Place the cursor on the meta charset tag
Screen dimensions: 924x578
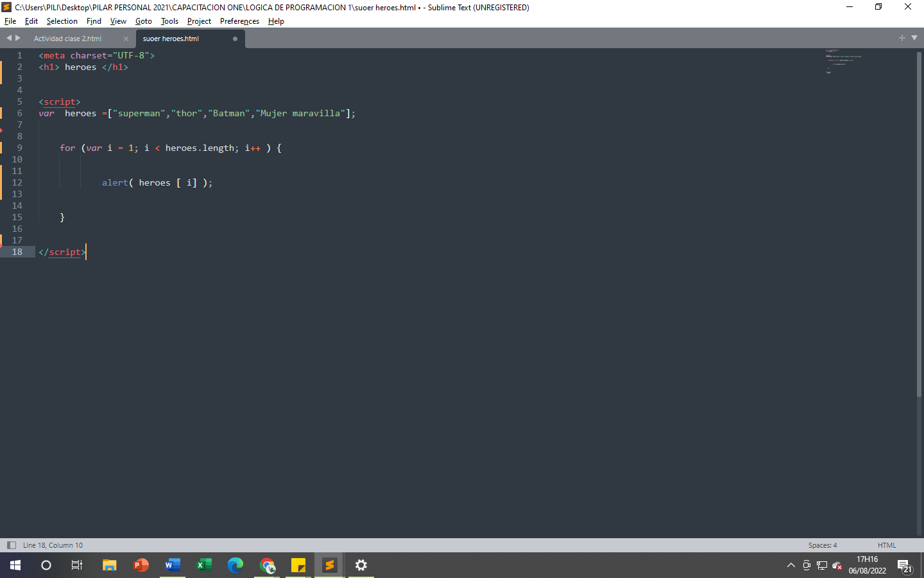(x=96, y=55)
